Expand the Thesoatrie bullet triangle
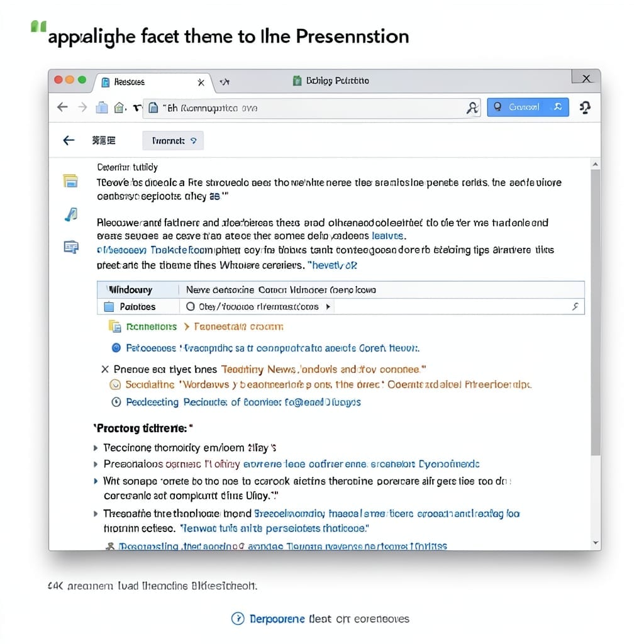This screenshot has width=644, height=644. click(x=96, y=513)
